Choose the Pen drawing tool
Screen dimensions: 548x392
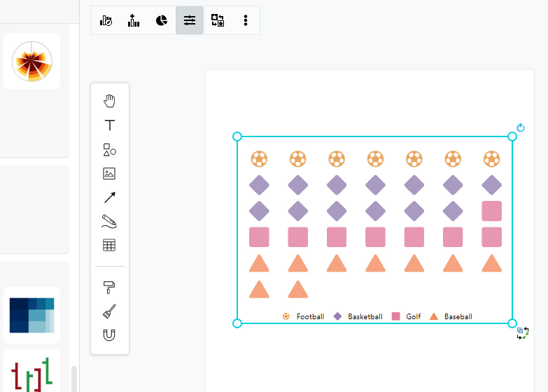pyautogui.click(x=109, y=221)
